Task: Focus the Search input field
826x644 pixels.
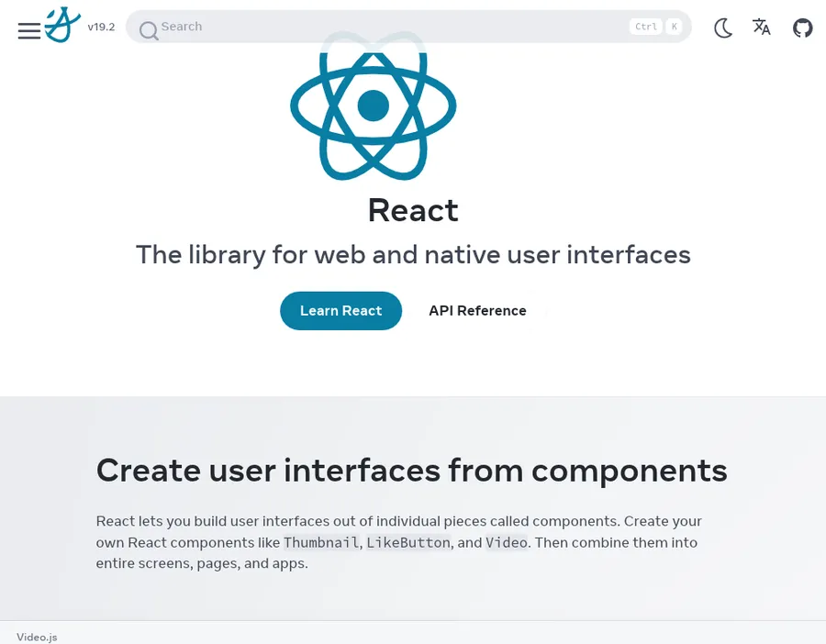Action: [x=408, y=27]
